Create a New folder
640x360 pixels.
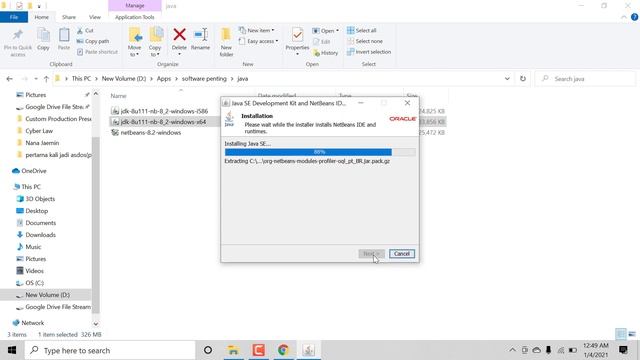pyautogui.click(x=226, y=42)
